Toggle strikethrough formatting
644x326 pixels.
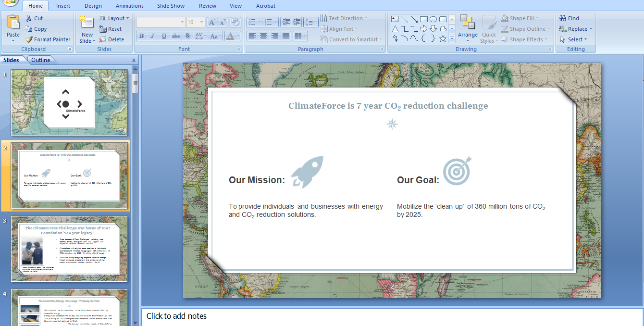176,36
